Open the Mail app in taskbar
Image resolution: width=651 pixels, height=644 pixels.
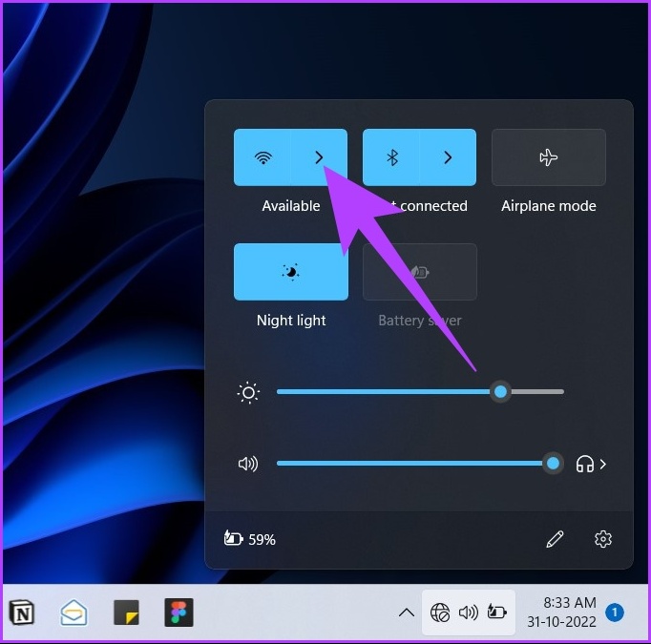tap(74, 612)
